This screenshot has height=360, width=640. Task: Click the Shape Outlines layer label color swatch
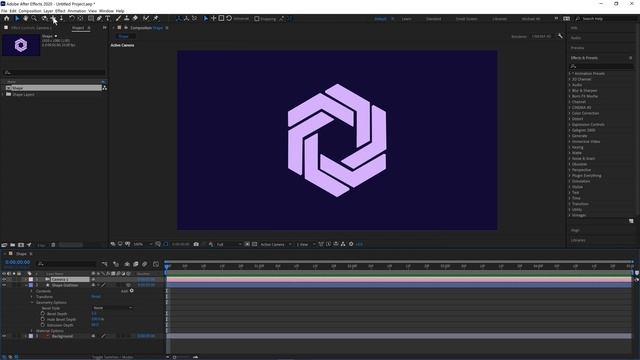coord(31,285)
